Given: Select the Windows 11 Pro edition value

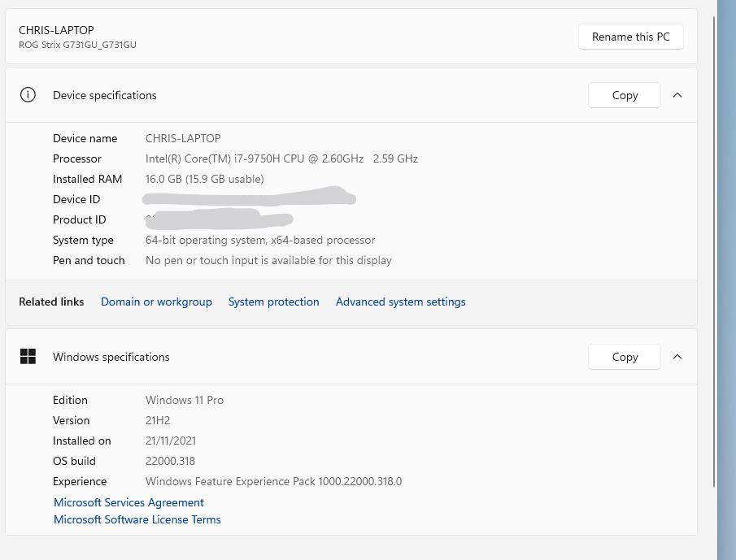Looking at the screenshot, I should 185,400.
